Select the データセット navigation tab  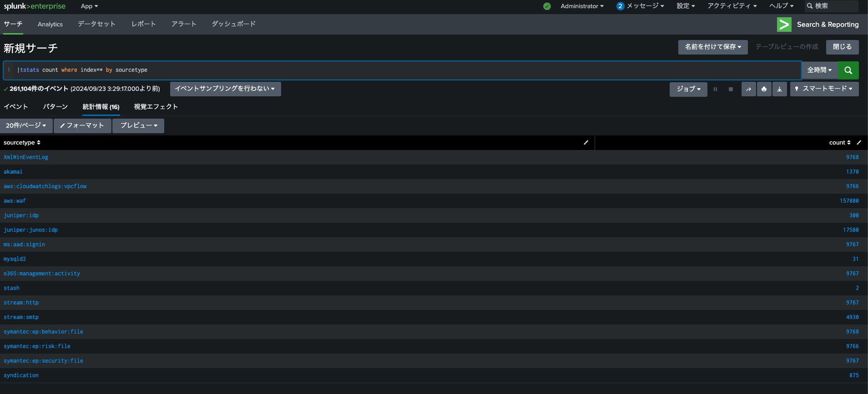[96, 25]
